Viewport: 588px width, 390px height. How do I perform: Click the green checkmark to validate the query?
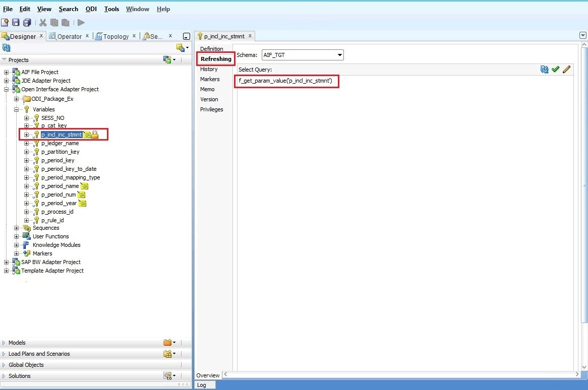click(x=555, y=70)
